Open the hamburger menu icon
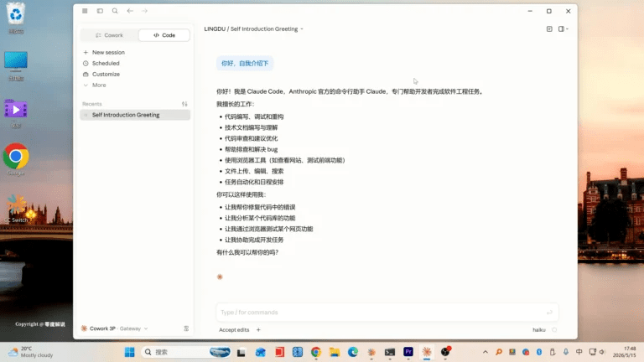This screenshot has width=644, height=362. click(x=85, y=11)
